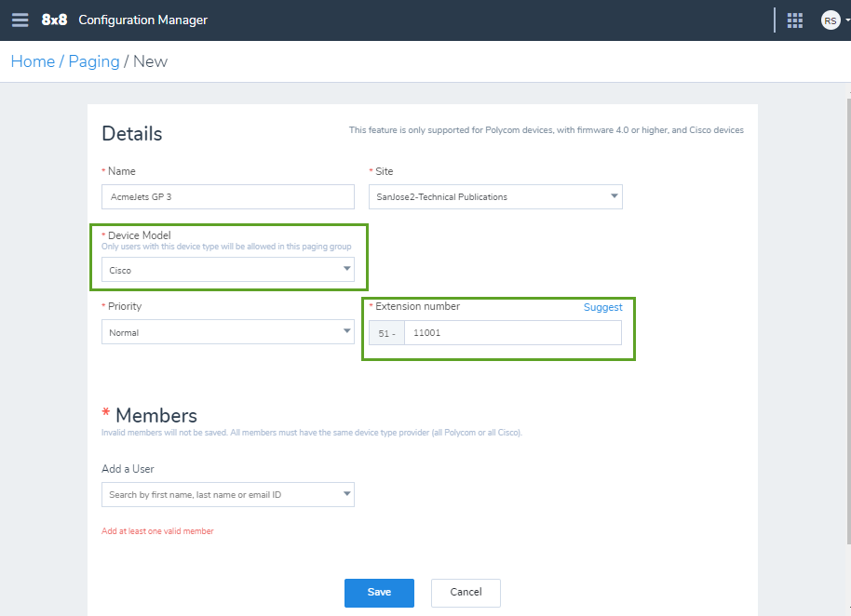Viewport: 851px width, 616px height.
Task: Expand the Add a User search dropdown
Action: click(346, 494)
